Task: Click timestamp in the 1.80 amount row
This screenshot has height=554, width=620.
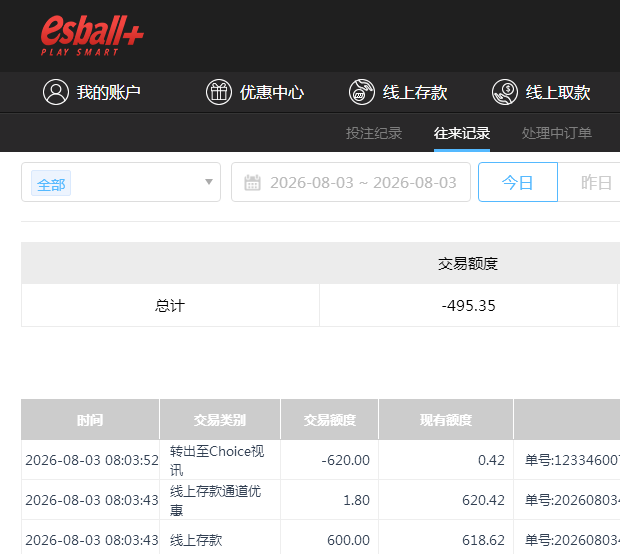Action: pyautogui.click(x=92, y=500)
